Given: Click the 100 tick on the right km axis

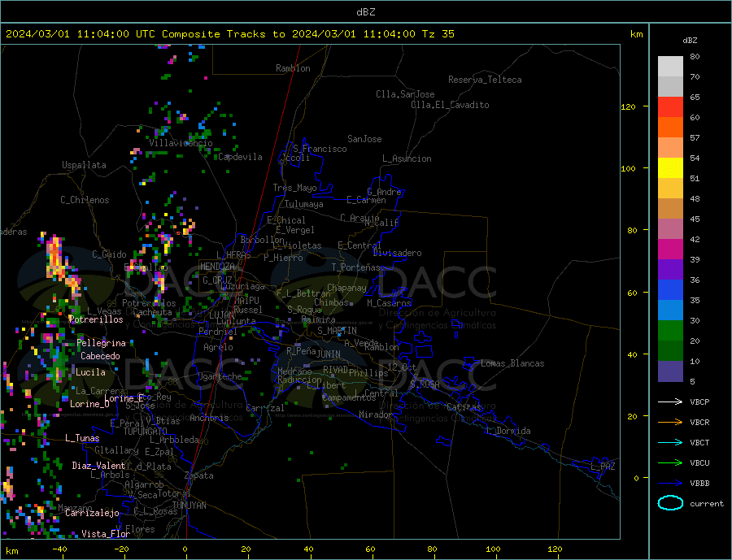Looking at the screenshot, I should tap(628, 168).
